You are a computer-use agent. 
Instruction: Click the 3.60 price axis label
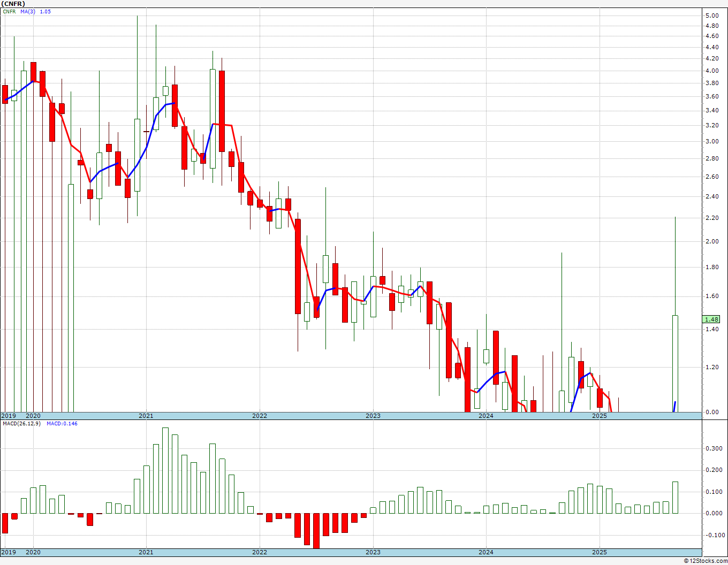(x=711, y=96)
